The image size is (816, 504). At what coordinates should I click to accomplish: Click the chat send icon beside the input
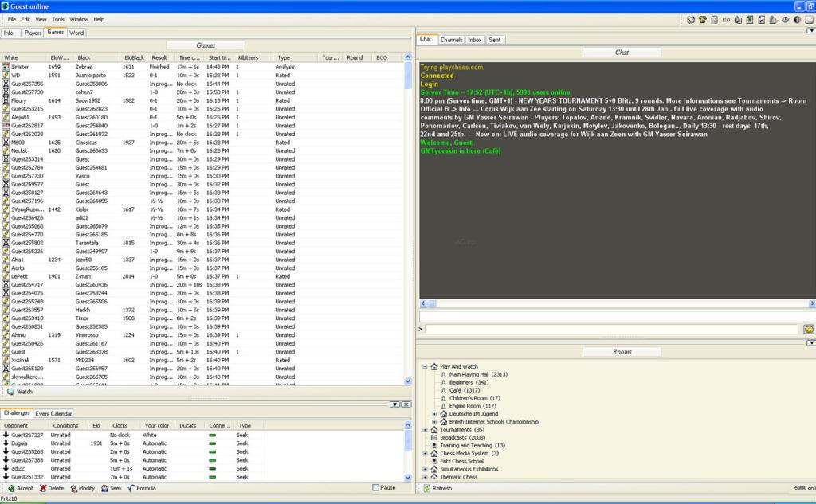tap(808, 329)
